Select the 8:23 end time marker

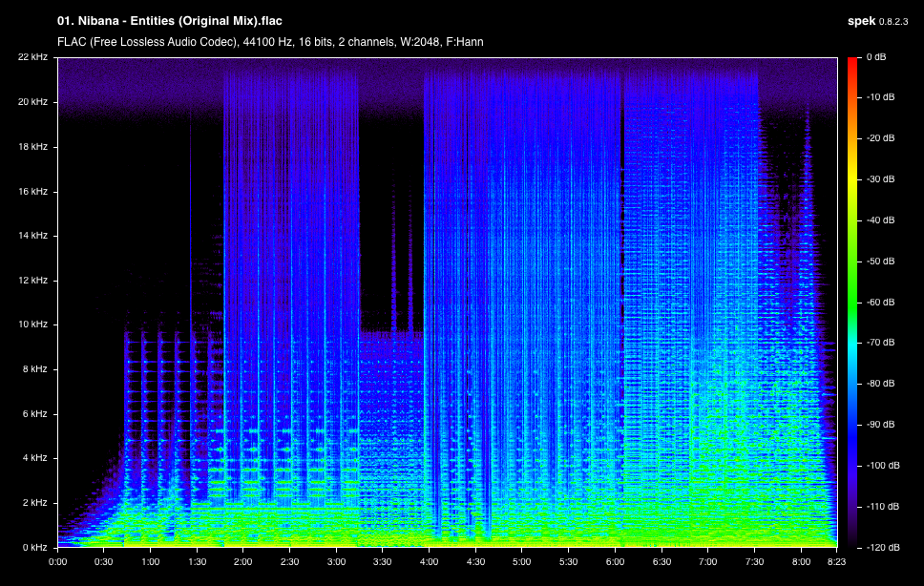pos(837,562)
